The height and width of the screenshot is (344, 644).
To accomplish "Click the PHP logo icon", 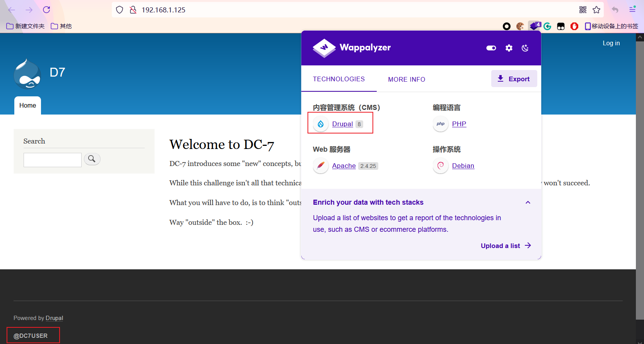I will click(x=441, y=124).
